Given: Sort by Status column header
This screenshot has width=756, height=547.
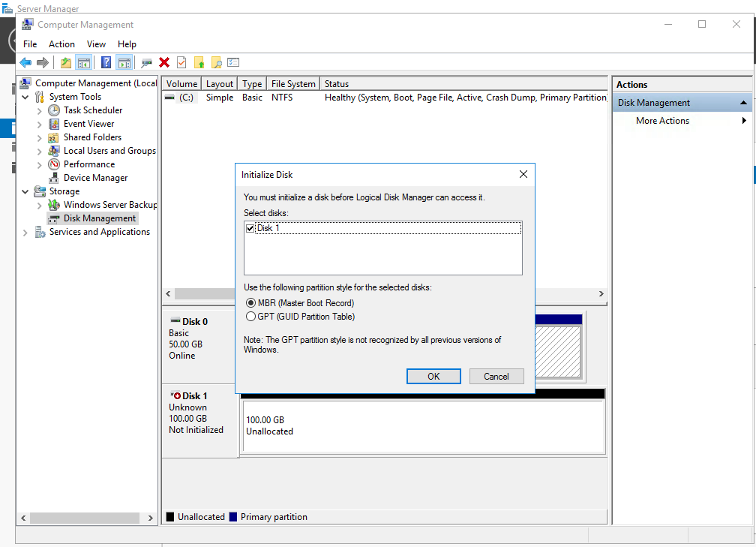Looking at the screenshot, I should (x=463, y=83).
